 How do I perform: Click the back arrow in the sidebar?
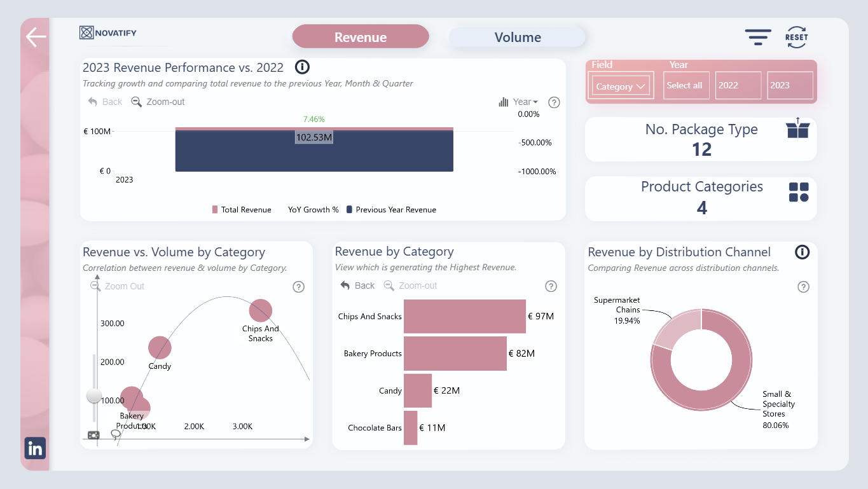(x=36, y=38)
